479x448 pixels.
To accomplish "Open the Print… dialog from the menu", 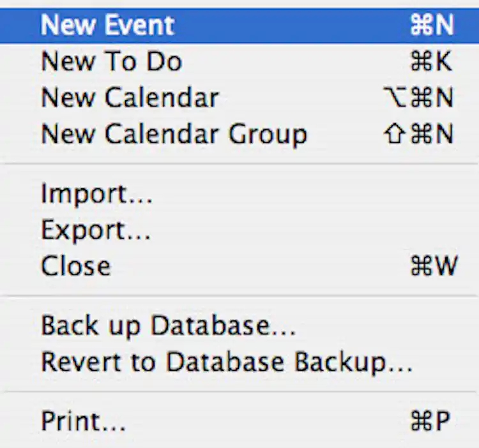I will pyautogui.click(x=240, y=421).
